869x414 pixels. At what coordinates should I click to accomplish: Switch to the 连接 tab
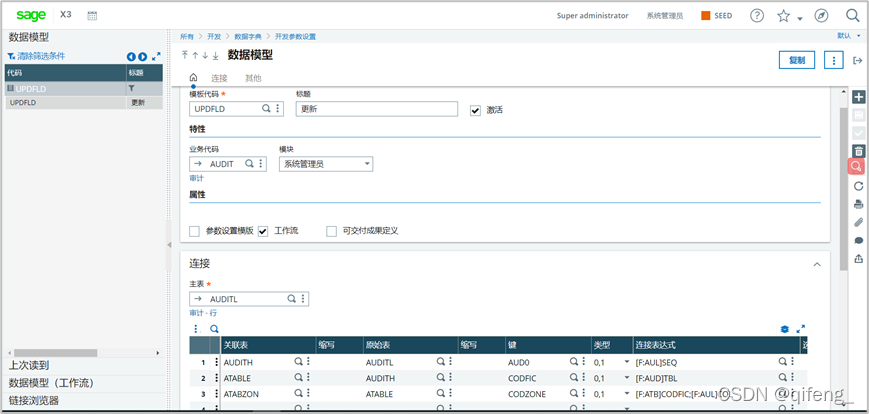tap(219, 78)
